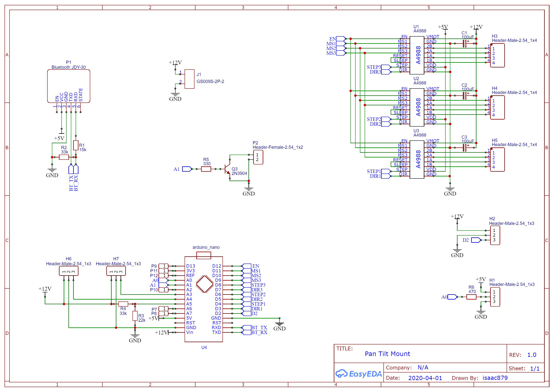The width and height of the screenshot is (554, 392).
Task: Click the Header-Female-2.54_1x2 label
Action: (278, 147)
